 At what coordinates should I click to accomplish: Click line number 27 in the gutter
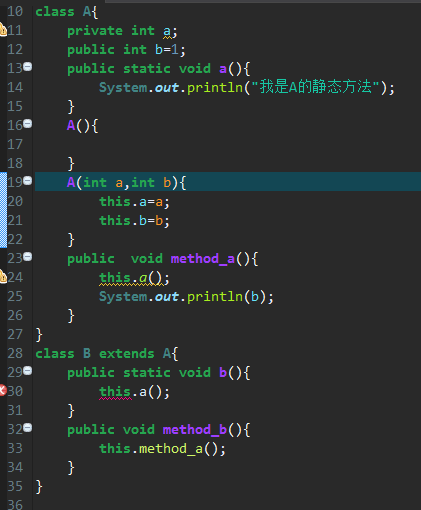pos(15,334)
